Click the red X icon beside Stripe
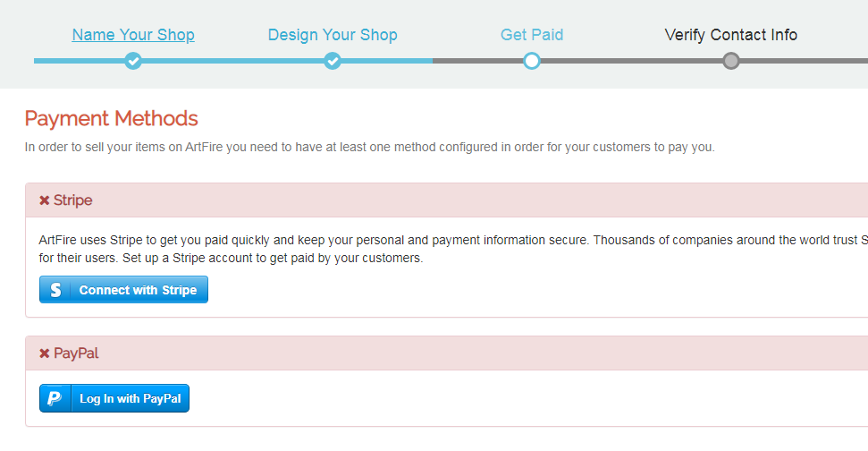The width and height of the screenshot is (868, 451). (x=45, y=200)
